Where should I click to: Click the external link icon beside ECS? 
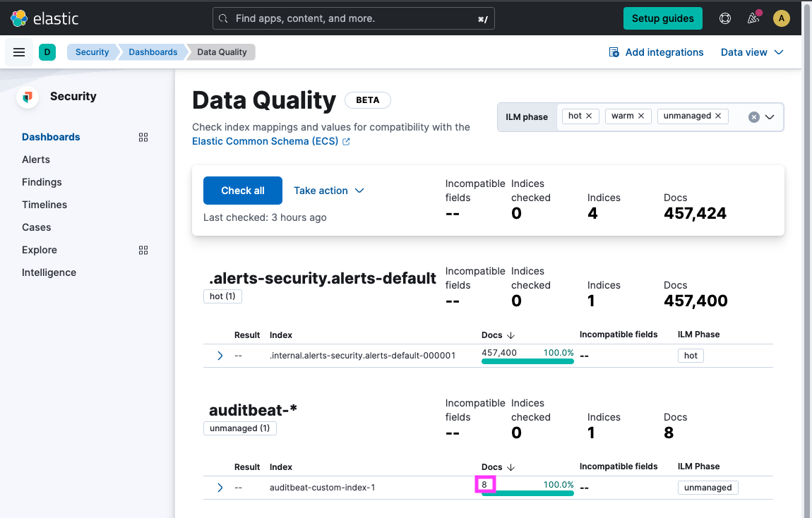(x=346, y=141)
